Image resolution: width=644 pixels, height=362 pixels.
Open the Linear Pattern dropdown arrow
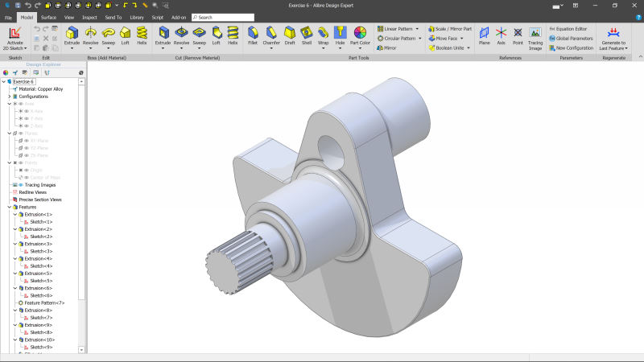click(x=418, y=28)
